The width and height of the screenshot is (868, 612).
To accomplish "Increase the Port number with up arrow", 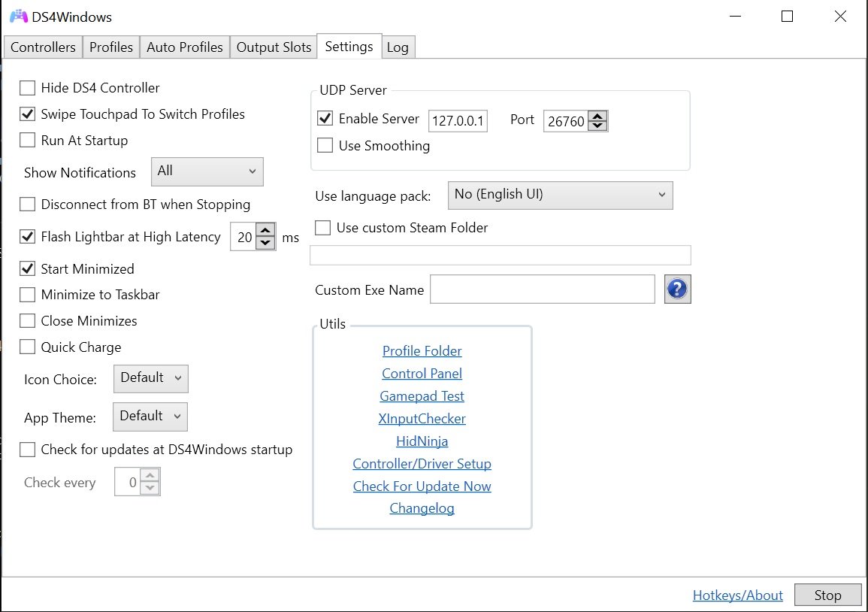I will point(597,117).
